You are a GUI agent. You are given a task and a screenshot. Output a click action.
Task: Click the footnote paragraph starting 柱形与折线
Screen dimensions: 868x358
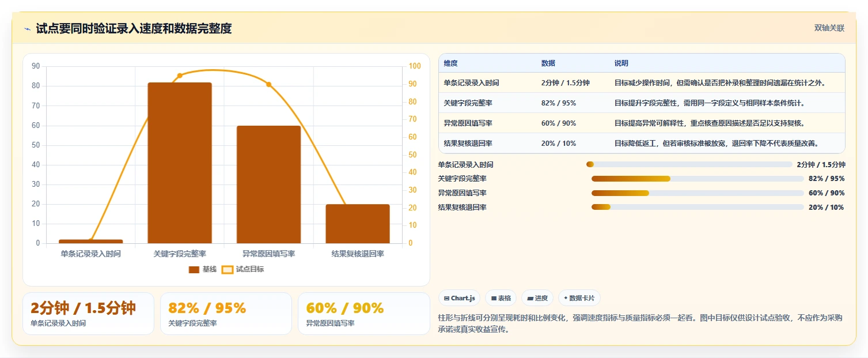(x=641, y=323)
